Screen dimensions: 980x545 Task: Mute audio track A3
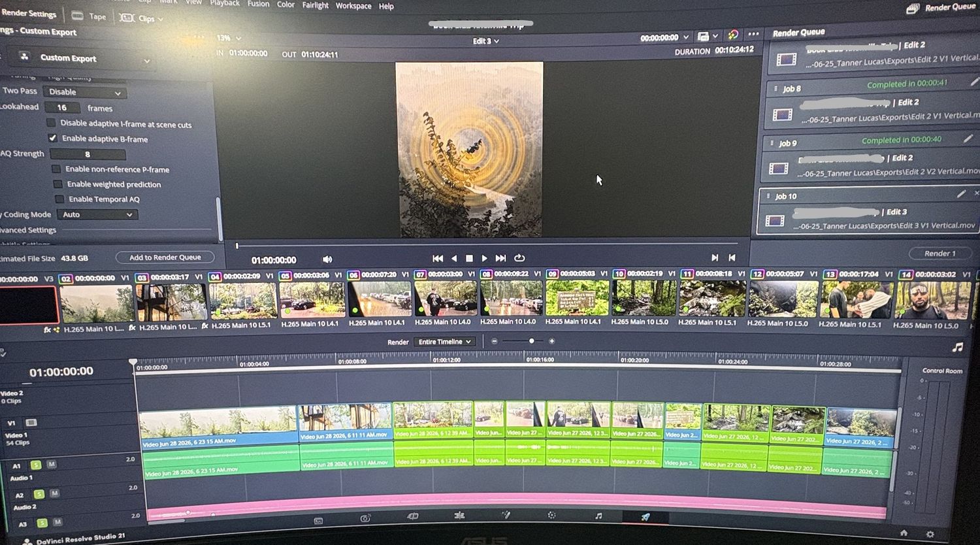pos(57,522)
